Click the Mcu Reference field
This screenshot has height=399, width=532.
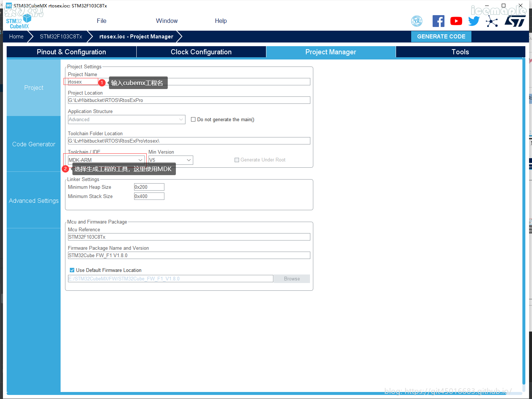tap(189, 237)
